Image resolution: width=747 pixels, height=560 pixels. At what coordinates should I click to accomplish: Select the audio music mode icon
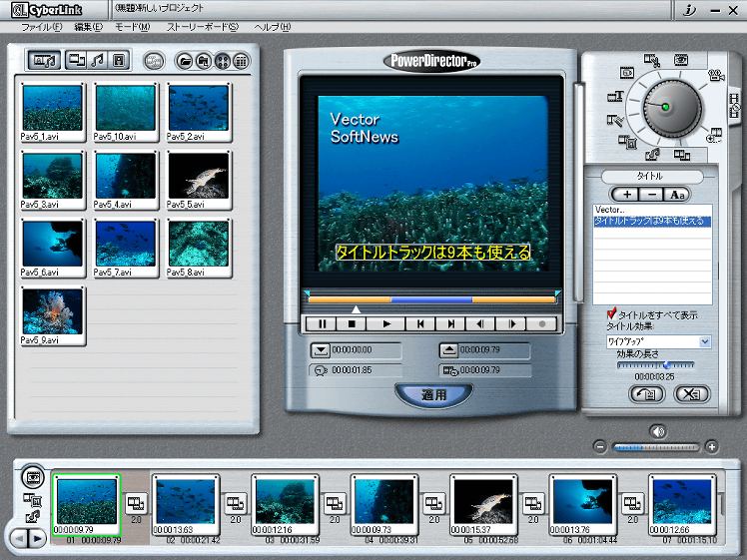point(652,155)
